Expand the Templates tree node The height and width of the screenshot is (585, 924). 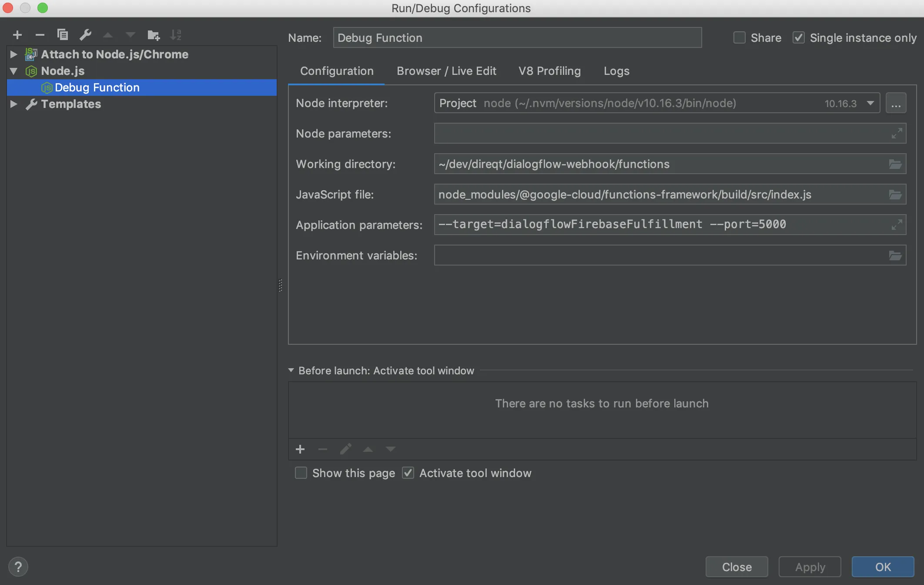click(13, 104)
